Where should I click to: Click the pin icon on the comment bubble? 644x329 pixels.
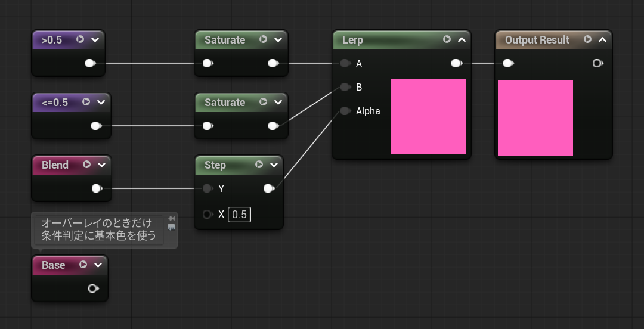point(171,219)
